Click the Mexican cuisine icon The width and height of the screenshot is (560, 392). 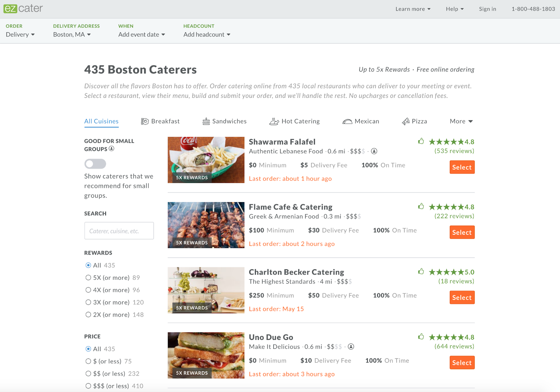[x=347, y=121]
